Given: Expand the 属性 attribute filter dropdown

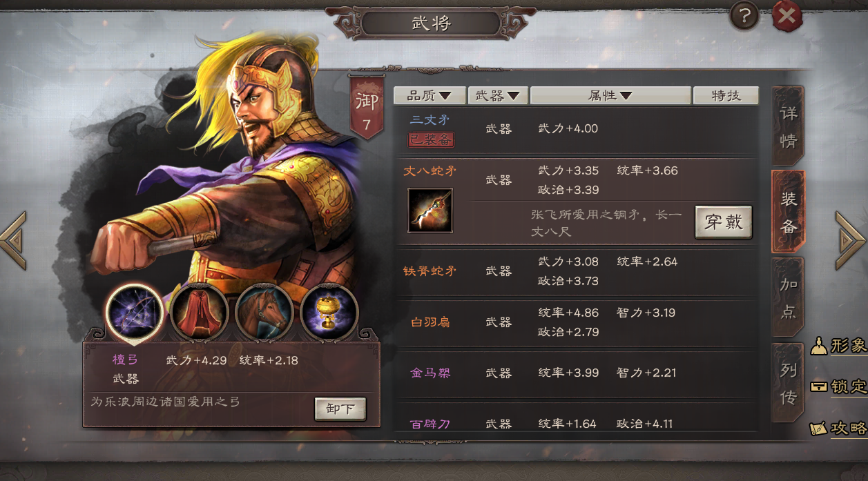Looking at the screenshot, I should pyautogui.click(x=610, y=95).
